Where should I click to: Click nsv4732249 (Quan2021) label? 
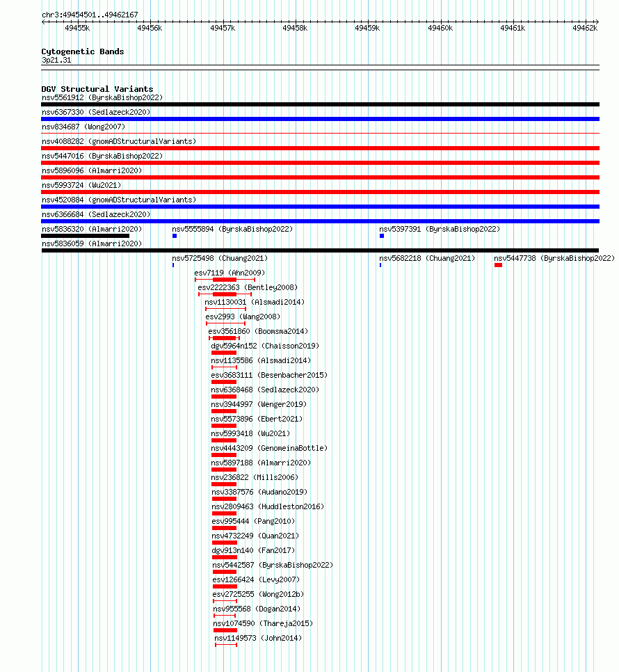tap(255, 535)
